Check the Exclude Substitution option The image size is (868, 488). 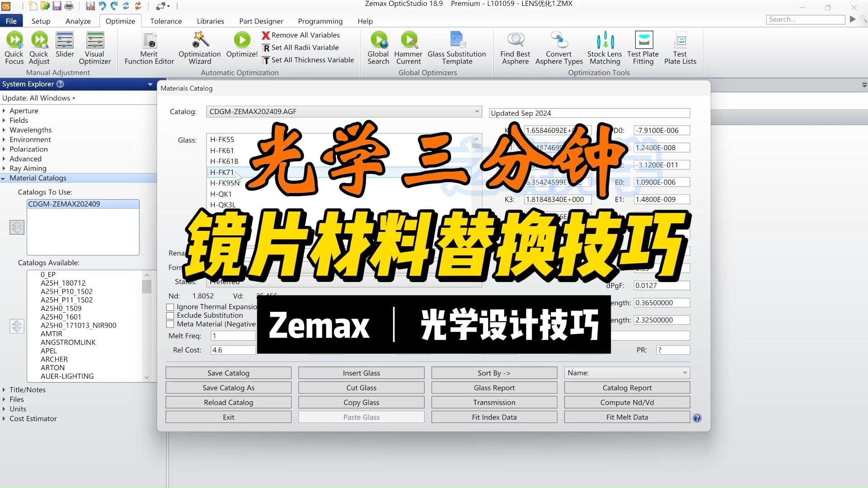tap(170, 315)
